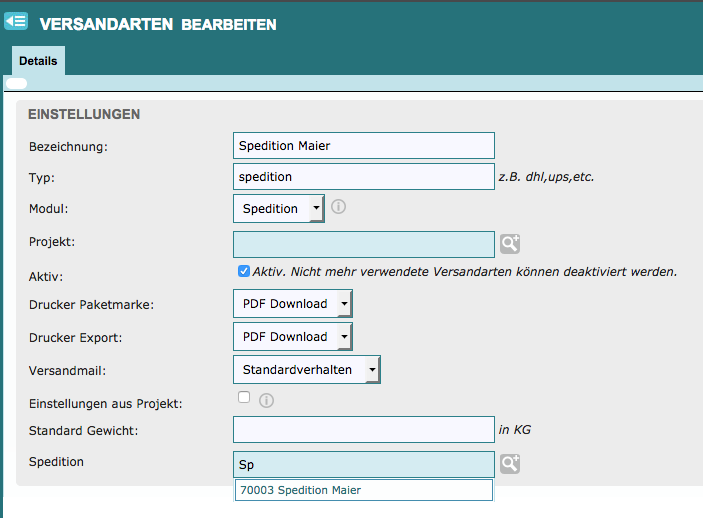Click into the Bezeichnung text field
The height and width of the screenshot is (518, 703).
coord(363,146)
